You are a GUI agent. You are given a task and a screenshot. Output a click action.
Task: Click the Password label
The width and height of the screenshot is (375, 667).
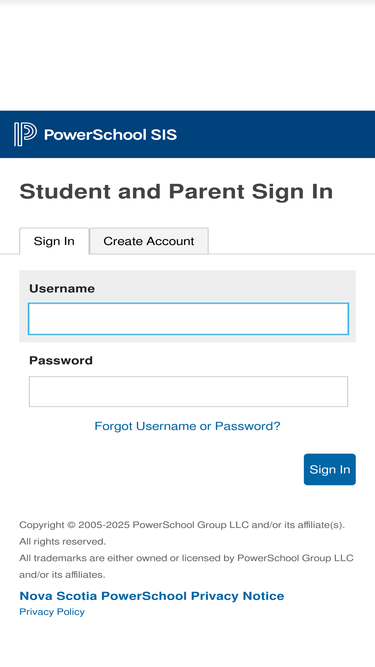pyautogui.click(x=61, y=360)
